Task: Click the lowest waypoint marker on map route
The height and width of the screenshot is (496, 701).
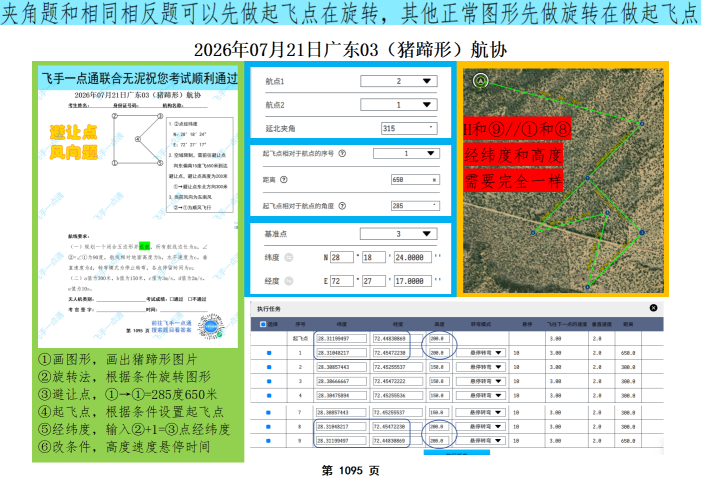Action: 588,287
